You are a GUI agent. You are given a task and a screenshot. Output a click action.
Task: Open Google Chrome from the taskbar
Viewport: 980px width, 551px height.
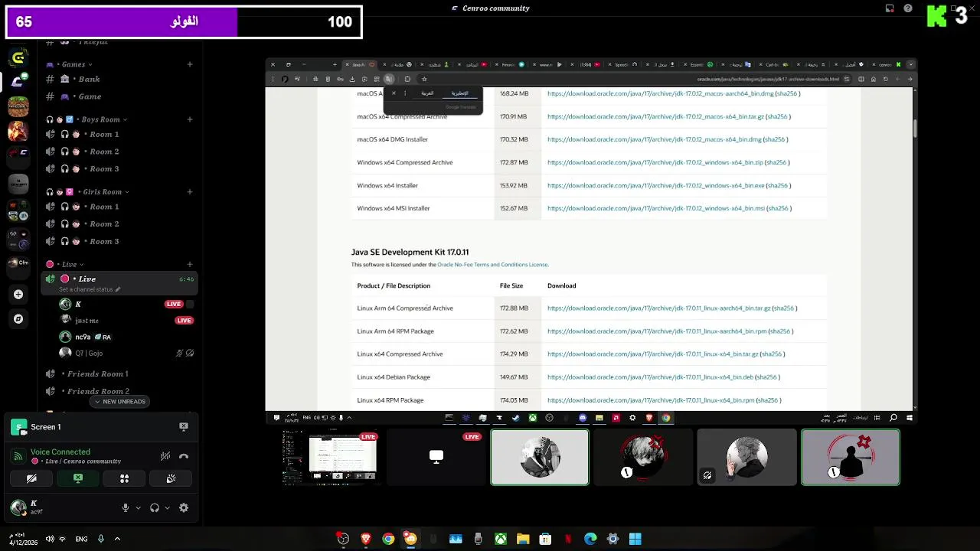click(x=388, y=539)
